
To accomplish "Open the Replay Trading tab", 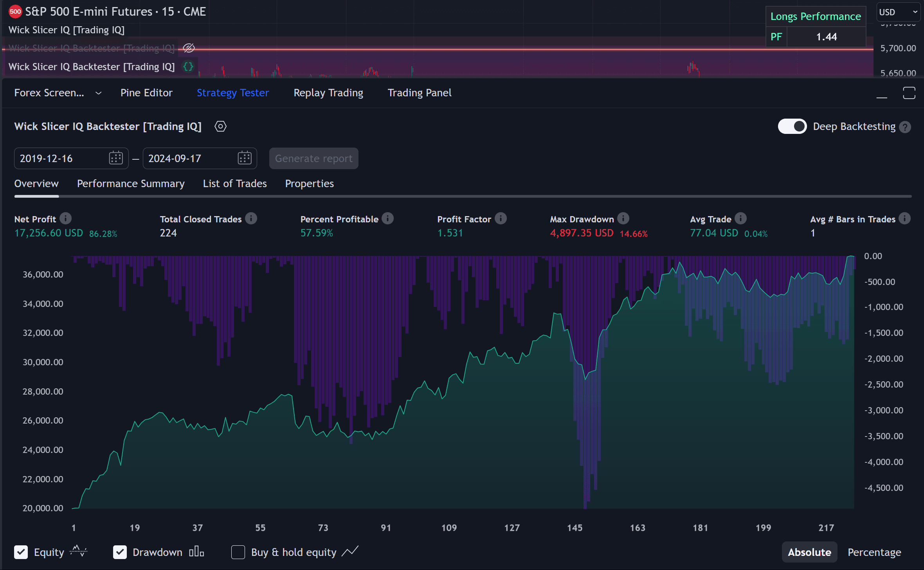I will click(x=328, y=93).
